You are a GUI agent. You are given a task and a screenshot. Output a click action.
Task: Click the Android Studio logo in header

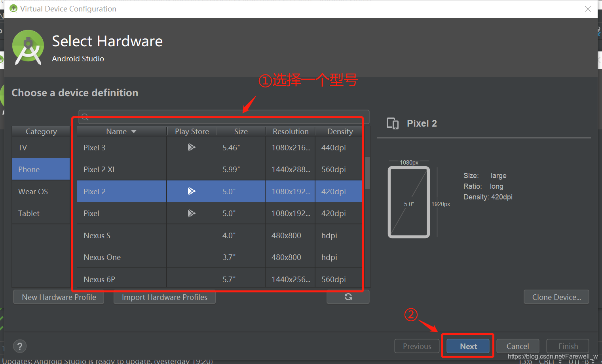pyautogui.click(x=28, y=47)
